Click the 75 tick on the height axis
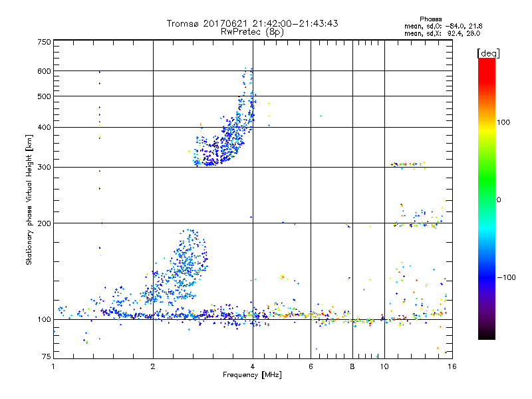 pos(47,356)
